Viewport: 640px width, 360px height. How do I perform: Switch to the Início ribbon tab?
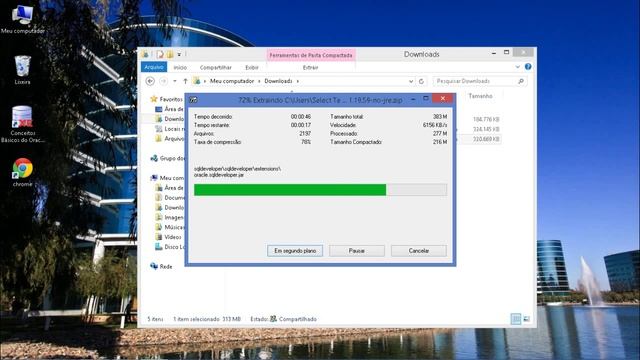[x=180, y=67]
